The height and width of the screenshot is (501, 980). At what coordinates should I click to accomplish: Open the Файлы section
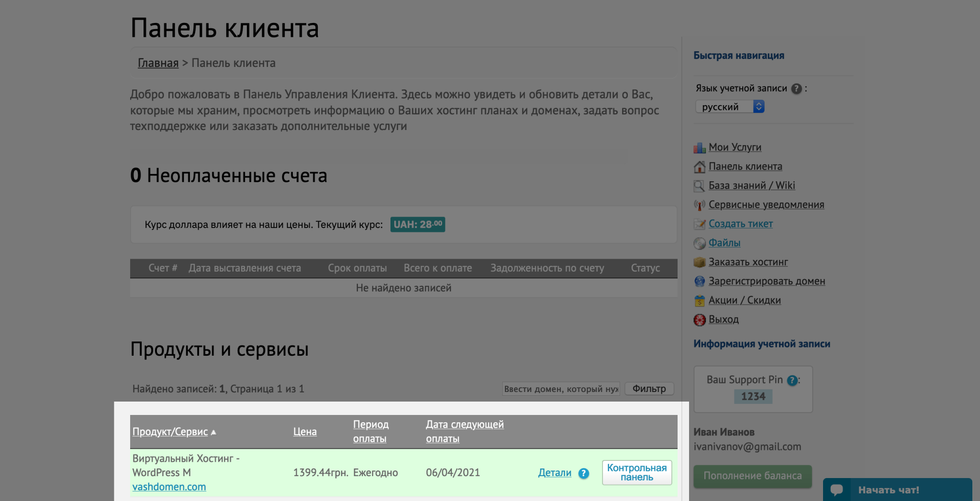click(724, 243)
